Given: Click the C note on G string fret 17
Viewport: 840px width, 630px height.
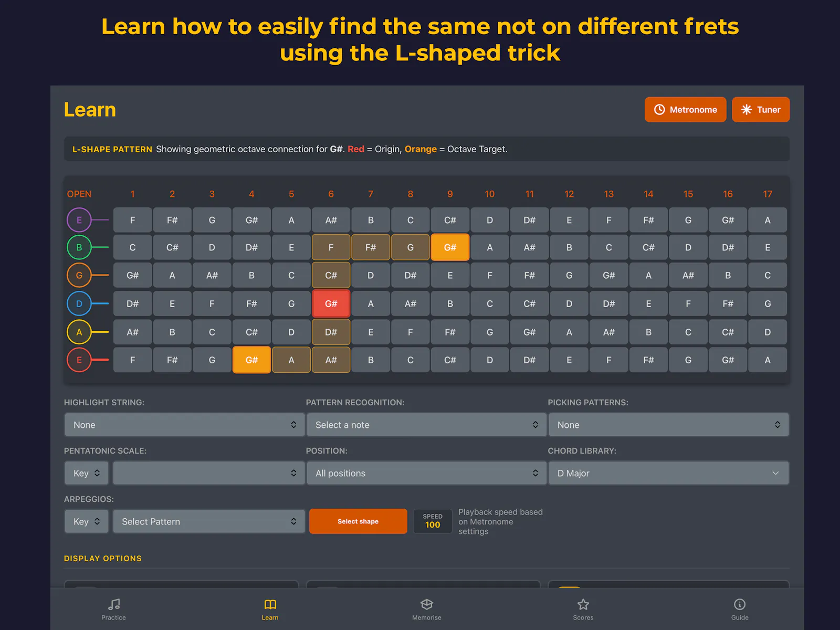Looking at the screenshot, I should coord(768,275).
